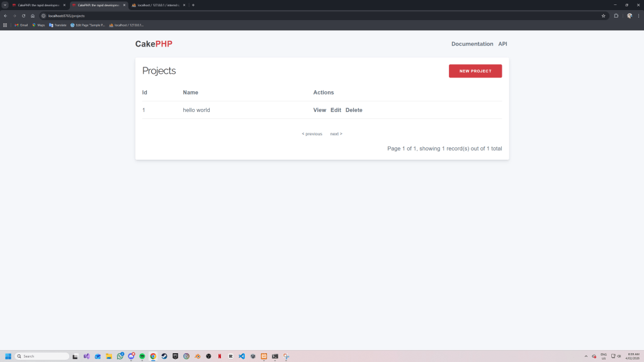Bookmark this page with the star icon
Image resolution: width=644 pixels, height=362 pixels.
[603, 16]
